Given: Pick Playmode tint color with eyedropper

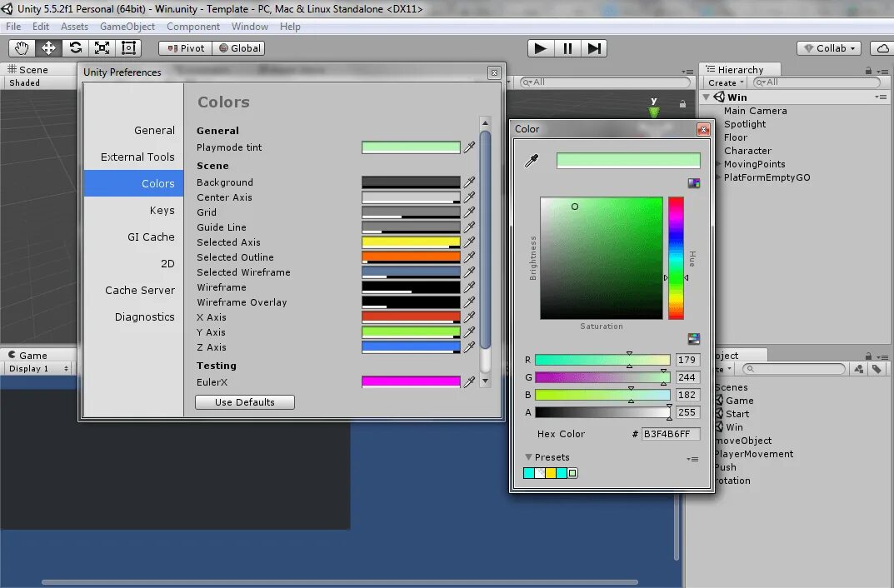Looking at the screenshot, I should [x=469, y=147].
